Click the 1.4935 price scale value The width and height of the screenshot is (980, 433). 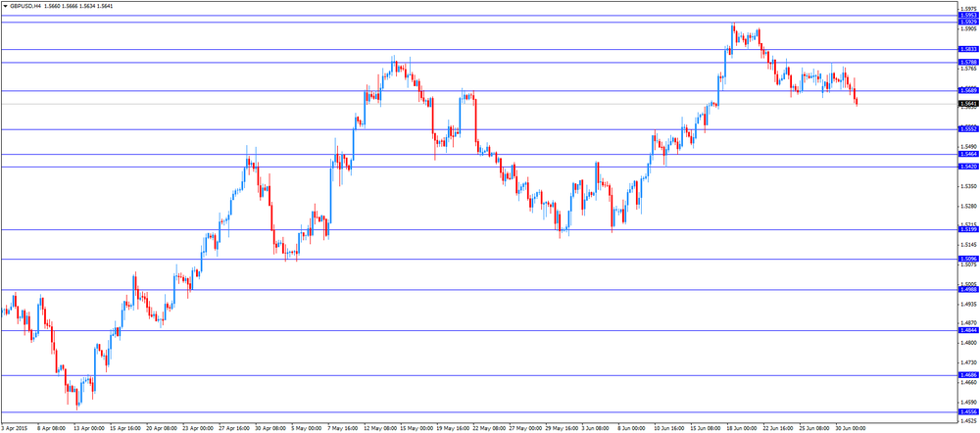(969, 305)
